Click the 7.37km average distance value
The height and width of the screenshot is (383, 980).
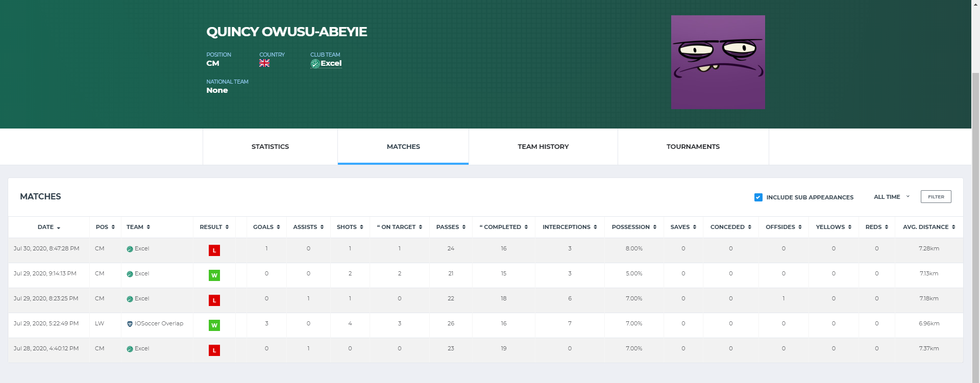point(929,349)
